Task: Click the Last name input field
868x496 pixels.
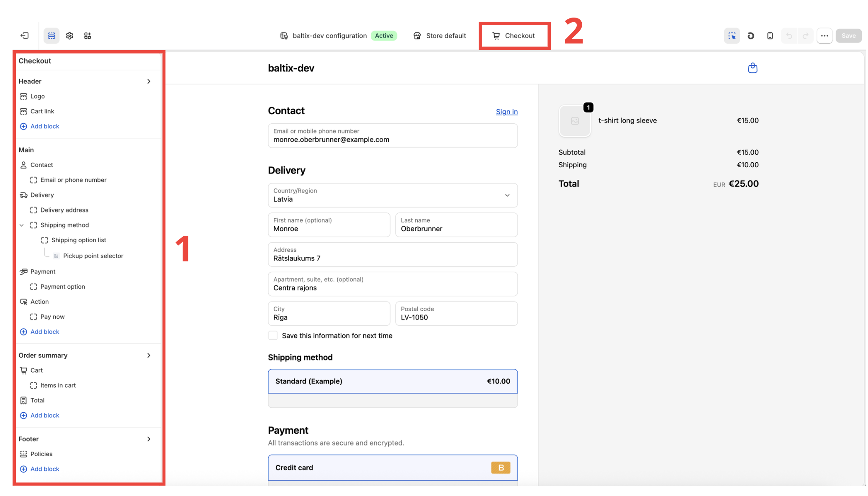Action: pos(456,225)
